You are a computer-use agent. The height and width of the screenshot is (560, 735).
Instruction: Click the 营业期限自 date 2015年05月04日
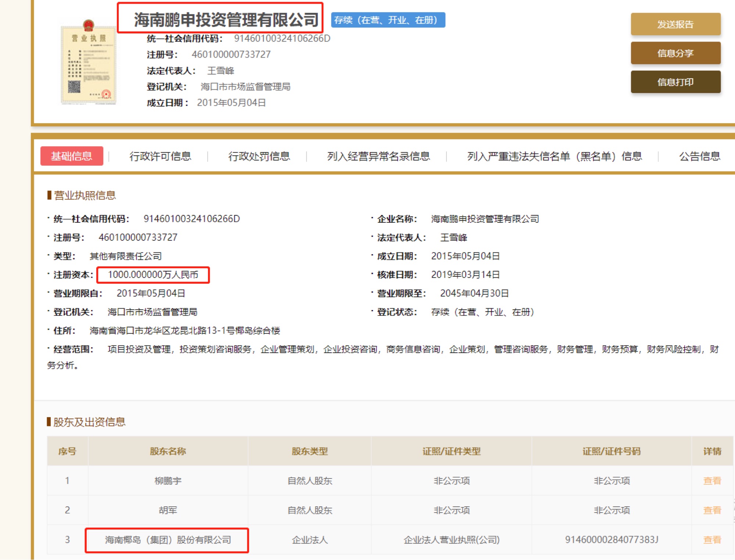[x=151, y=293]
